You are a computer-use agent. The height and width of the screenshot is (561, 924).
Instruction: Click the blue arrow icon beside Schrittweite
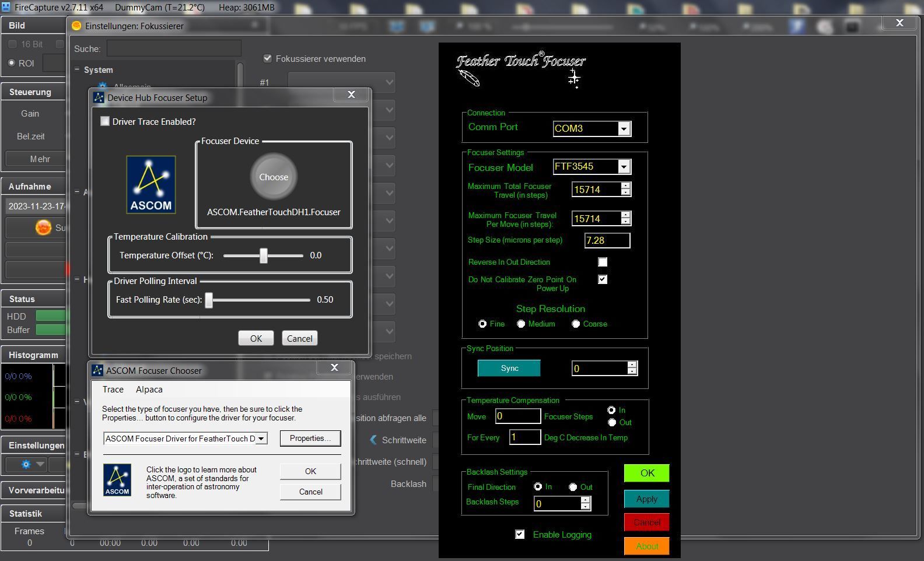373,440
